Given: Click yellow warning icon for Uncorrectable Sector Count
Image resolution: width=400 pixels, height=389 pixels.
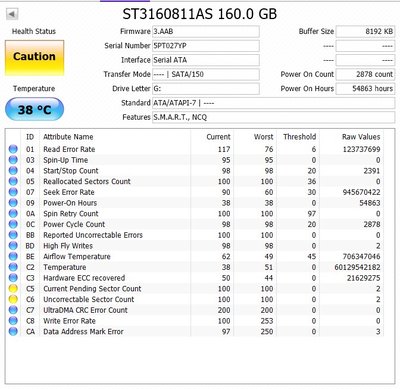Looking at the screenshot, I should pos(13,299).
